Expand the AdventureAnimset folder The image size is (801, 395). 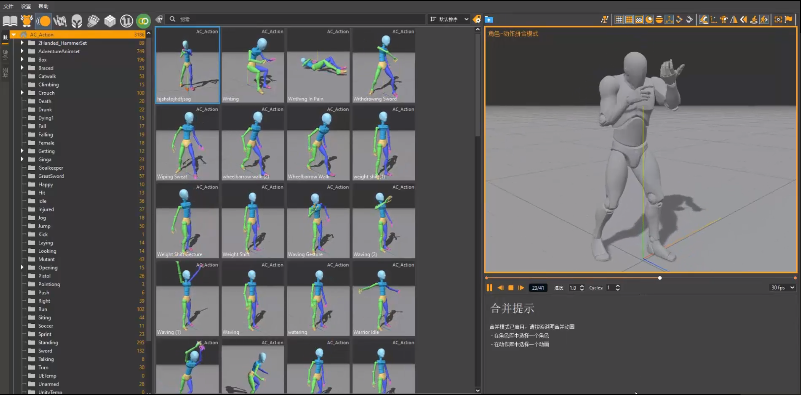[x=22, y=51]
